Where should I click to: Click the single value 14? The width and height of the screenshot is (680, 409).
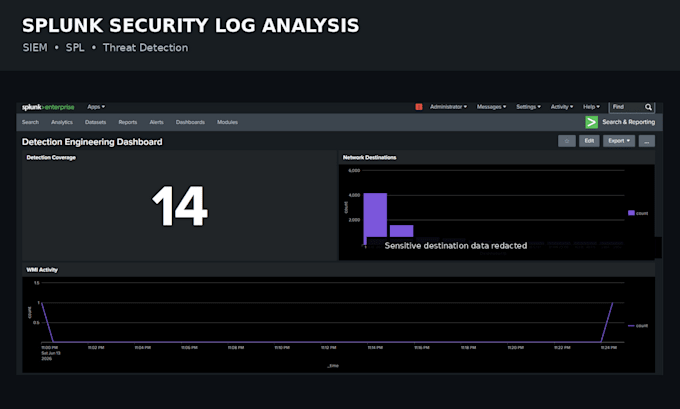click(x=180, y=206)
